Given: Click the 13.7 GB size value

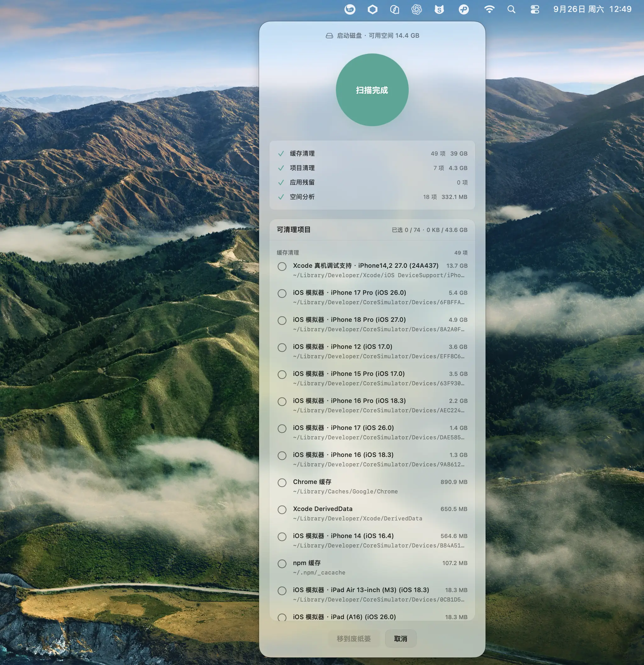Looking at the screenshot, I should 457,266.
